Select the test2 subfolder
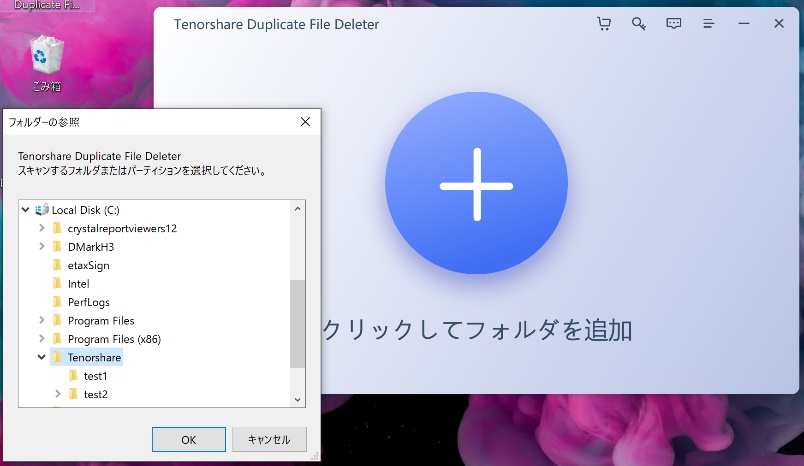 tap(96, 395)
